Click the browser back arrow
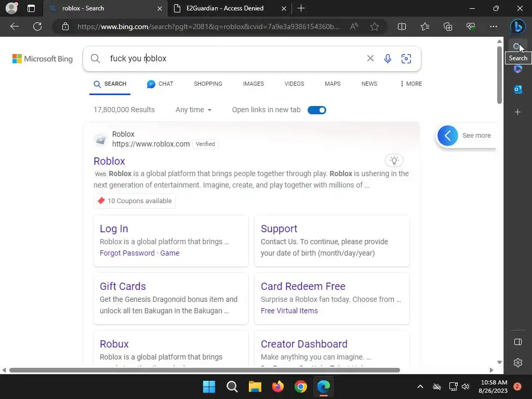532x399 pixels. pyautogui.click(x=15, y=26)
